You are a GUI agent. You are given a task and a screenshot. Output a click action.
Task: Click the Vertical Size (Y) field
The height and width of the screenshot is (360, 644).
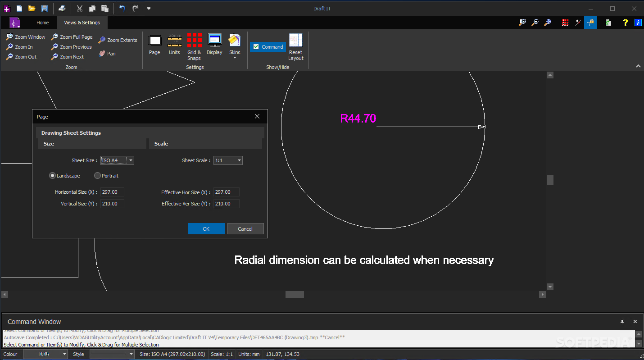click(112, 204)
